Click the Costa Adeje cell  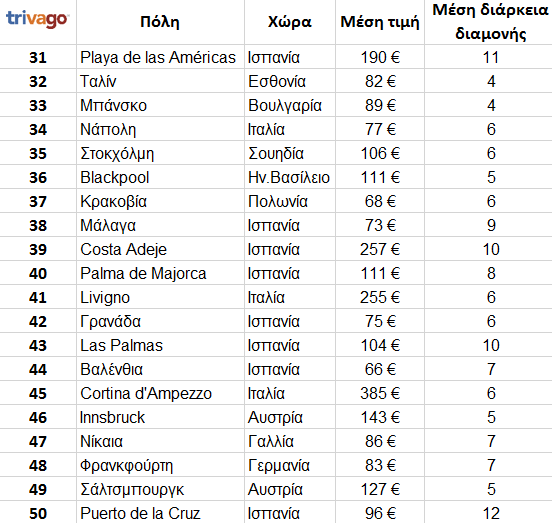160,249
